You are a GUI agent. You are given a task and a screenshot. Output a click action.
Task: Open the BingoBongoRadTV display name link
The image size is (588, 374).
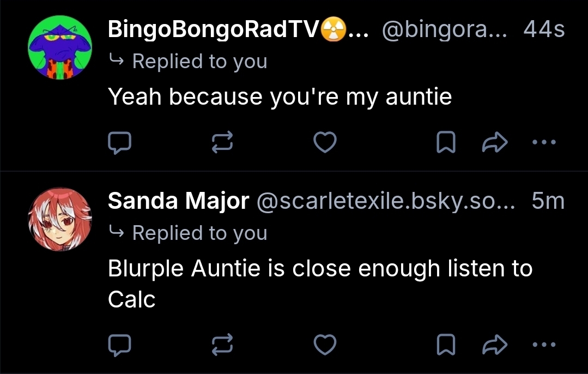click(x=213, y=29)
